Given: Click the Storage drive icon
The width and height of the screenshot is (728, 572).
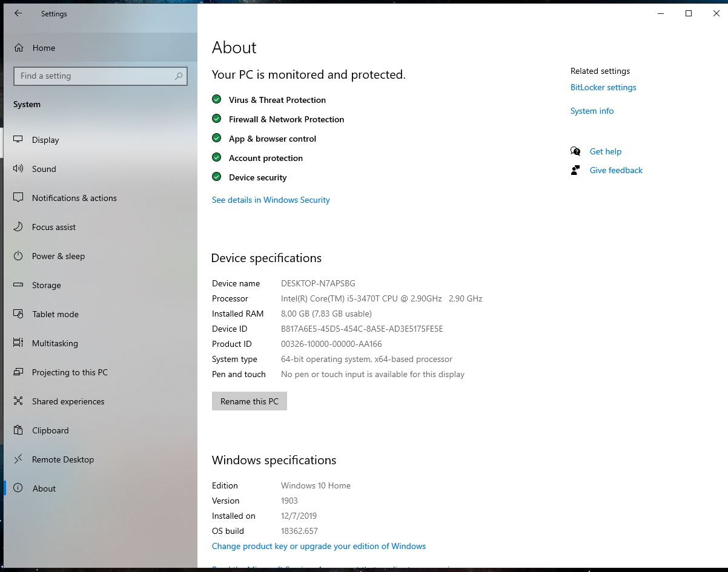Looking at the screenshot, I should 18,285.
